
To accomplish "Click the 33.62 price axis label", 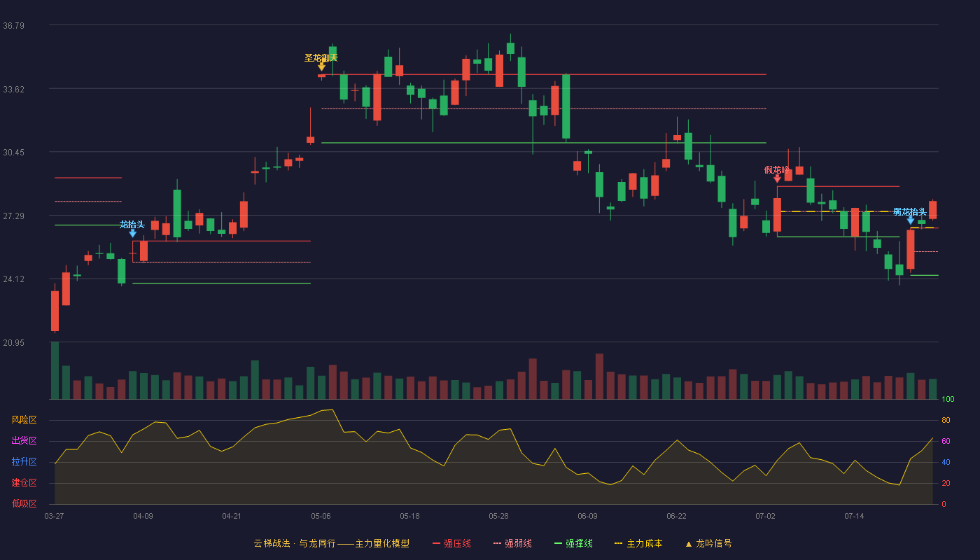I will coord(13,90).
